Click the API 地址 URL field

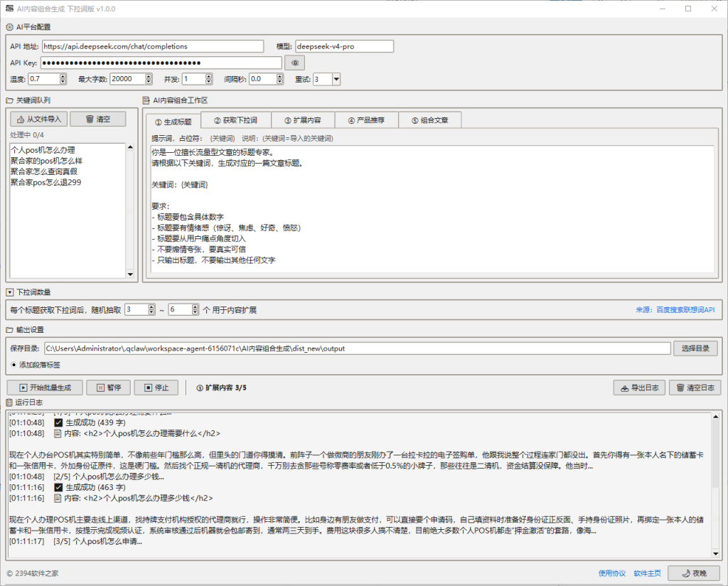(153, 46)
